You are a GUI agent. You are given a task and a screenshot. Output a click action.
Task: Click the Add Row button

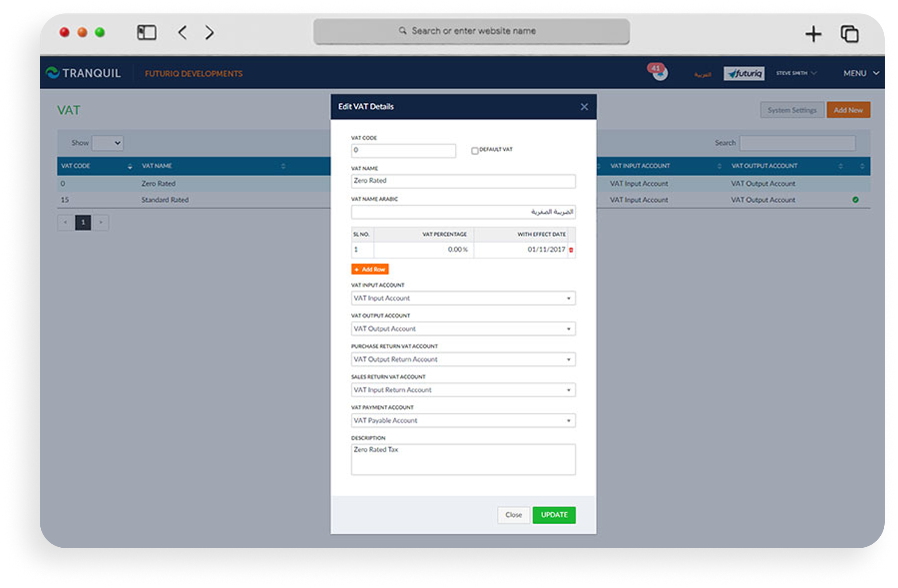click(x=370, y=269)
